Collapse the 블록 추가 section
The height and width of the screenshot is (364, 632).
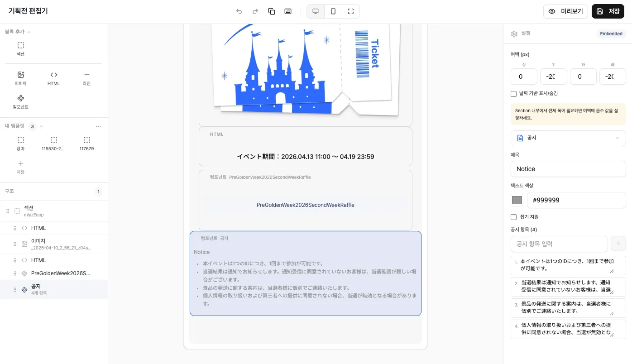pyautogui.click(x=18, y=32)
